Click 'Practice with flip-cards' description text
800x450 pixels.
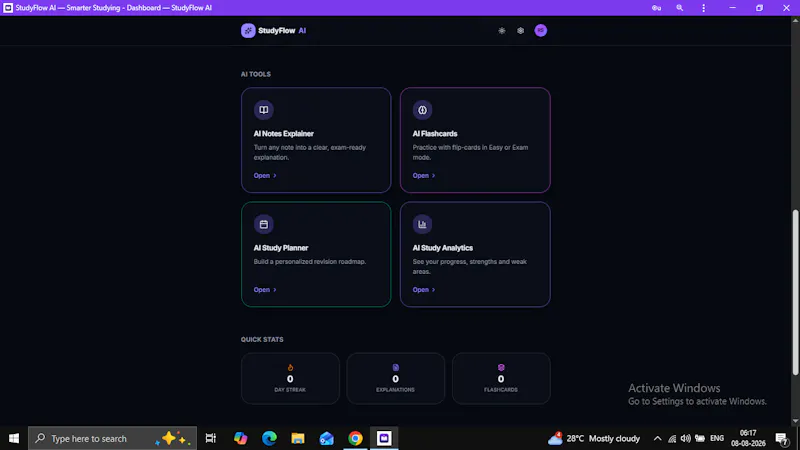(x=470, y=152)
